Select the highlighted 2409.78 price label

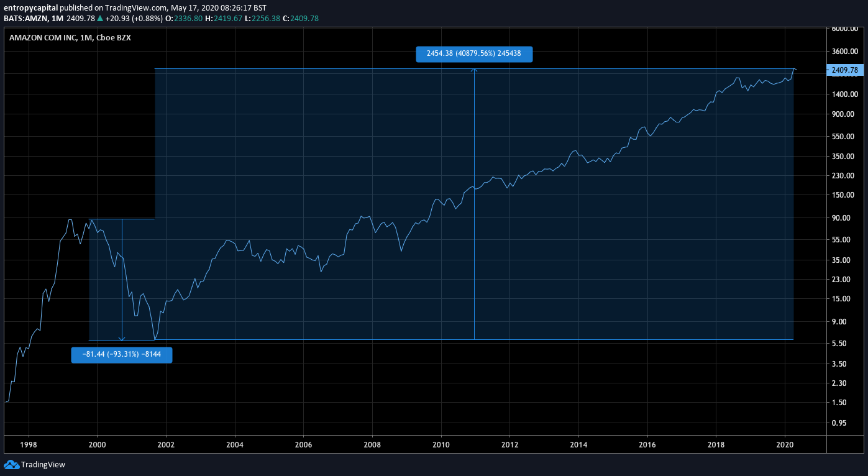click(x=844, y=70)
